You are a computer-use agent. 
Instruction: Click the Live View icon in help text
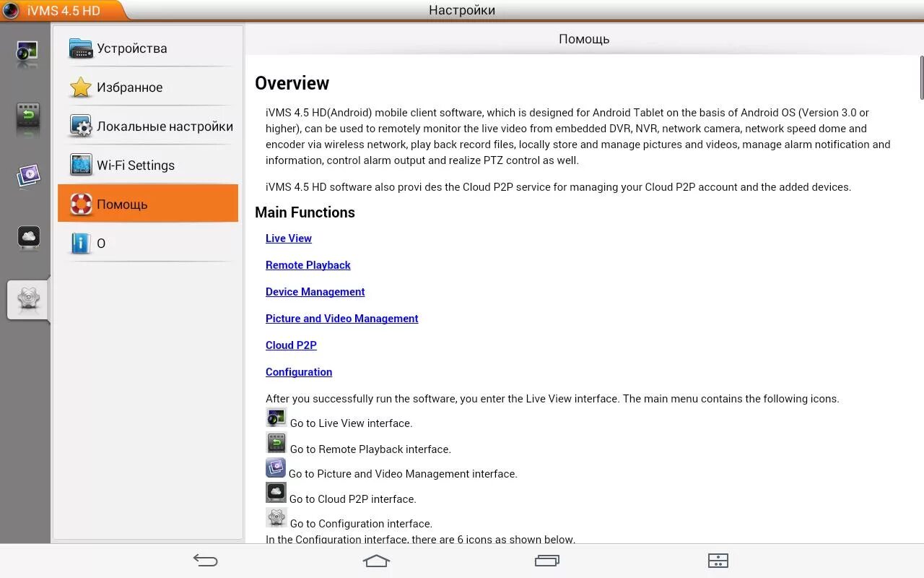click(x=276, y=418)
